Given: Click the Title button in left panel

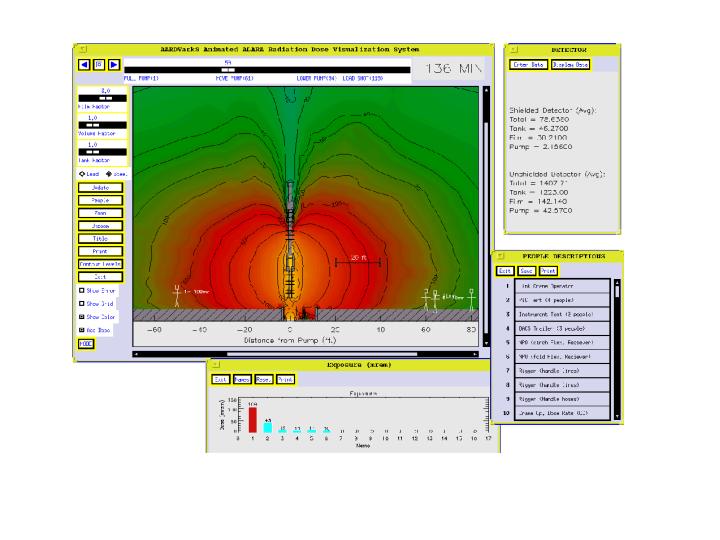Looking at the screenshot, I should point(100,238).
